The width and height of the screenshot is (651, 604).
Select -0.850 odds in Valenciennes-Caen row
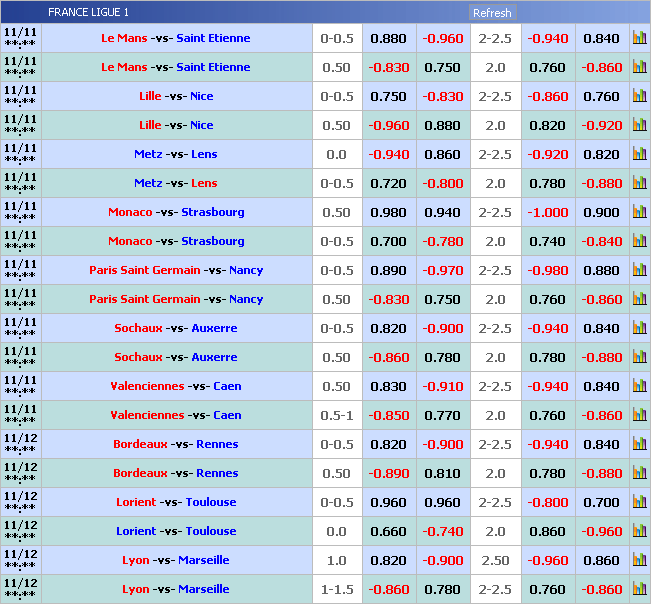tap(388, 416)
